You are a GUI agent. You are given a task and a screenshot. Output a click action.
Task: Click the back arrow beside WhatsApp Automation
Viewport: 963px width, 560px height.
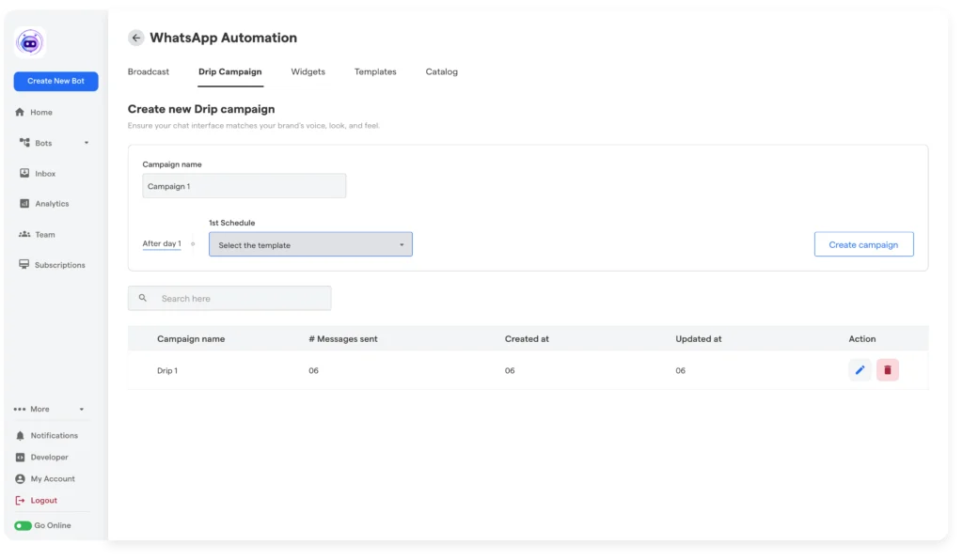[x=136, y=39]
